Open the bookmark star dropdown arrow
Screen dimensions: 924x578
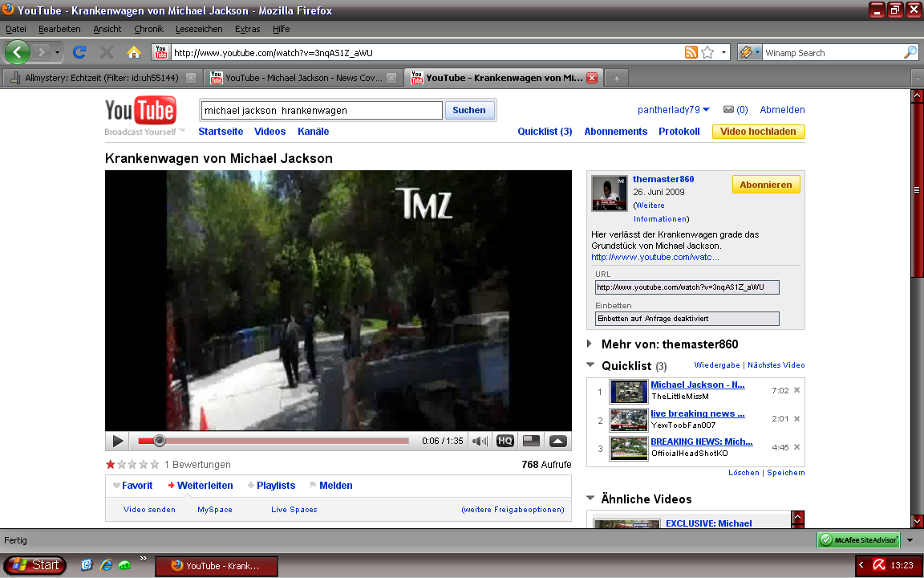[724, 52]
